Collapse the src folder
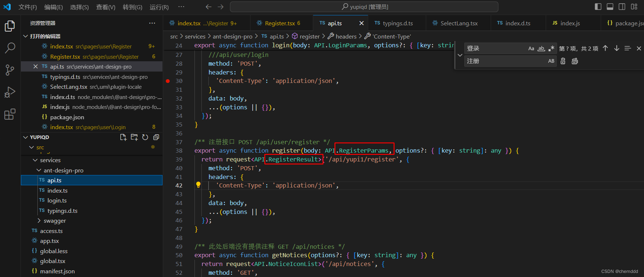The height and width of the screenshot is (277, 644). click(31, 147)
